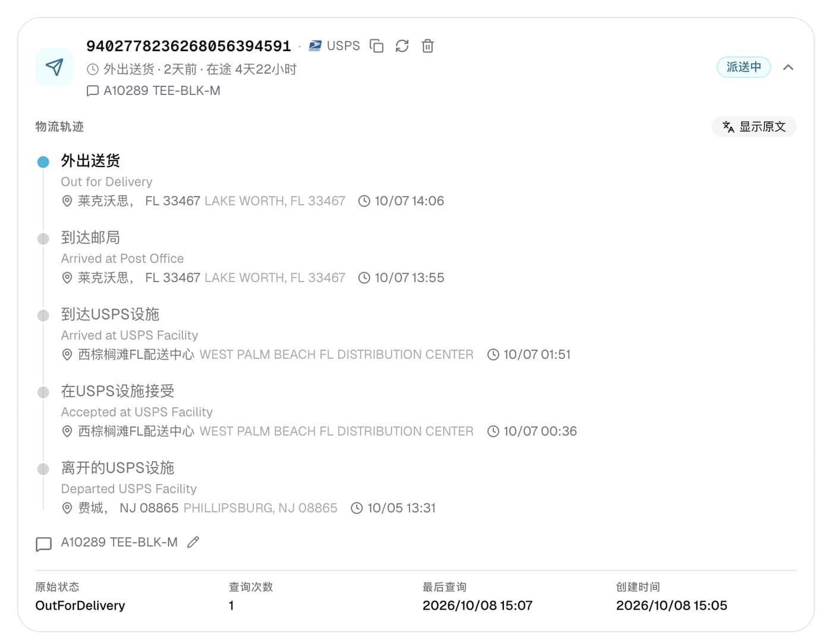Click the timestamp 10/05 13:31
The height and width of the screenshot is (644, 832).
pos(401,508)
